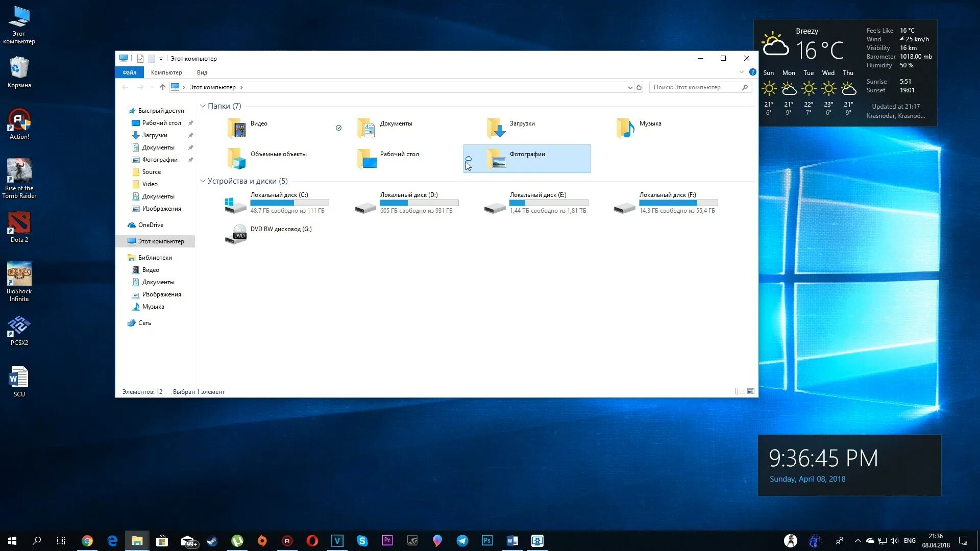Collapse the Устройства и диски (5) section

[x=204, y=181]
